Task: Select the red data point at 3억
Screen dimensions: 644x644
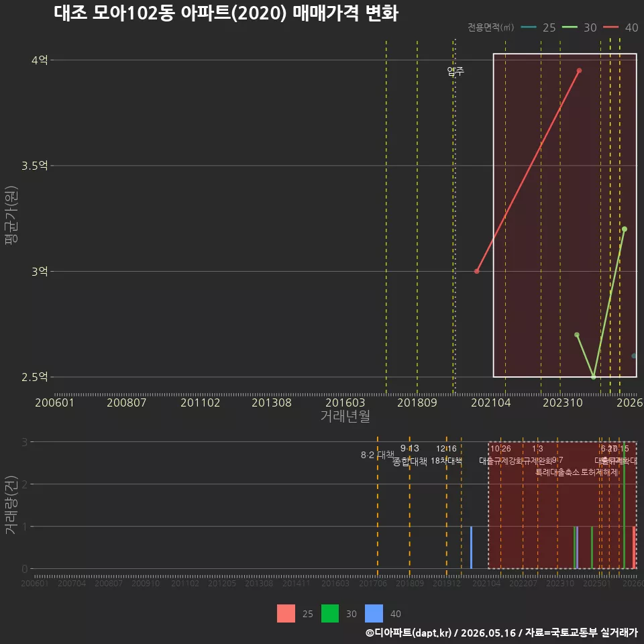Action: pos(477,271)
